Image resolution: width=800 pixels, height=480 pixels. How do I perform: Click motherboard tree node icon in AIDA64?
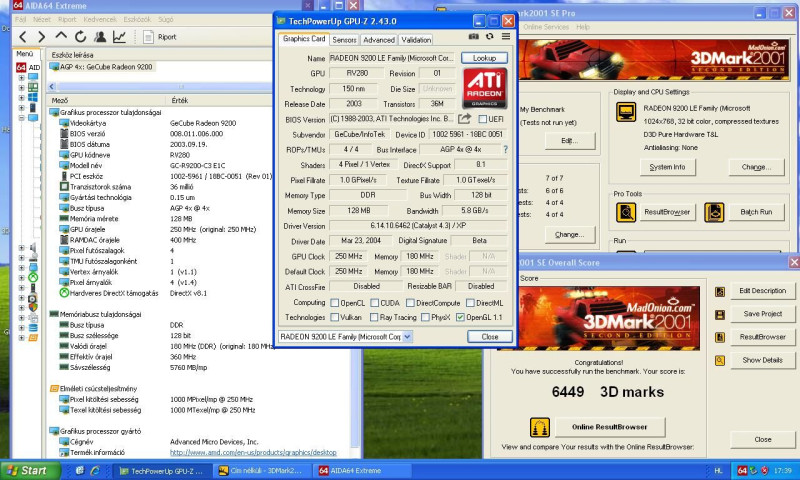(33, 87)
